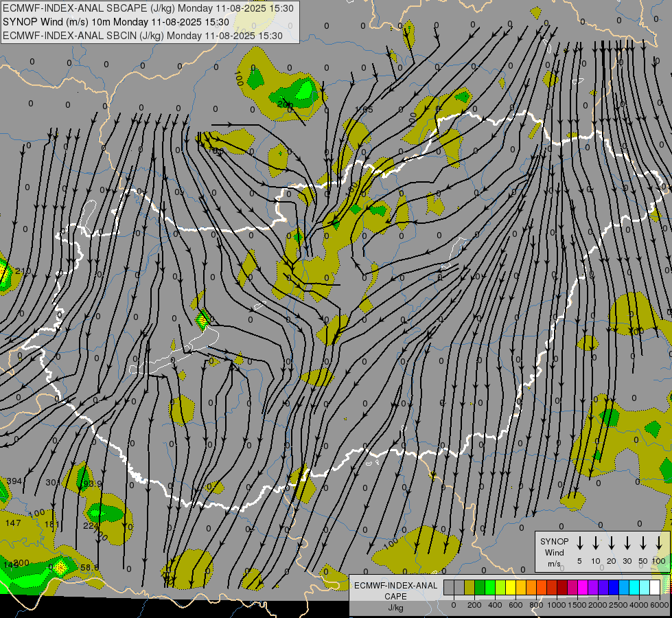672x618 pixels.
Task: Choose the white swatch ending the CAPE colorbar
Action: (x=654, y=587)
